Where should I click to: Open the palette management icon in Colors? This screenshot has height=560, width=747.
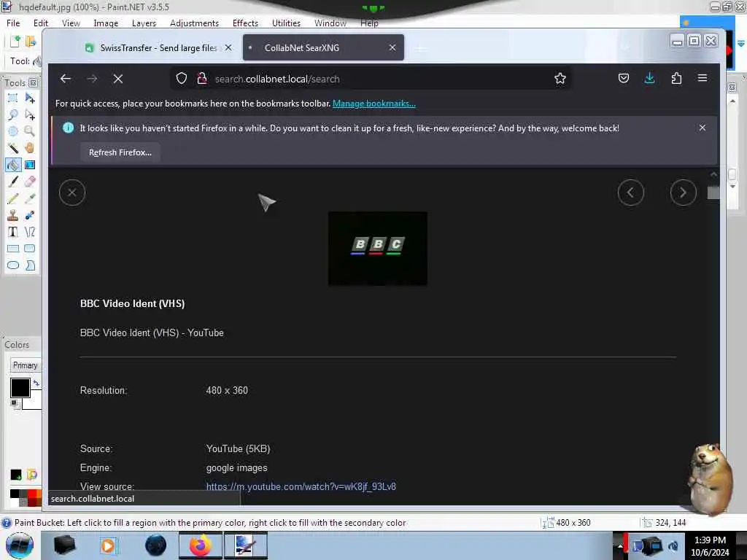(32, 475)
